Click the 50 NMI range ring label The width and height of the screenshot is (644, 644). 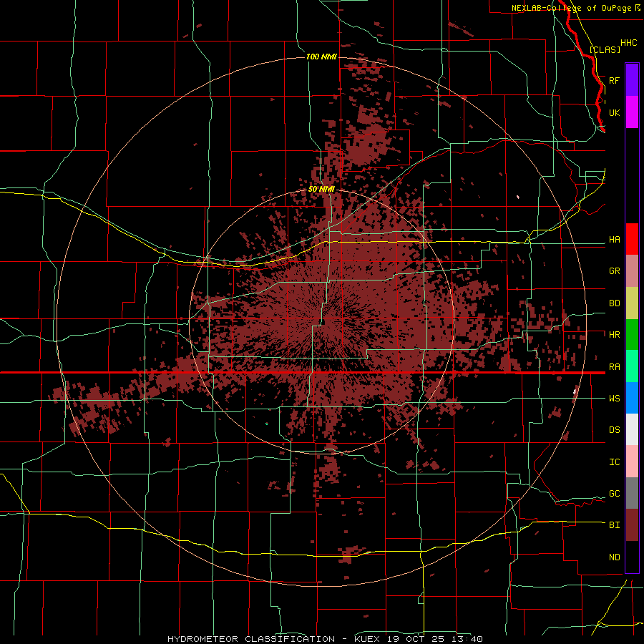point(321,190)
